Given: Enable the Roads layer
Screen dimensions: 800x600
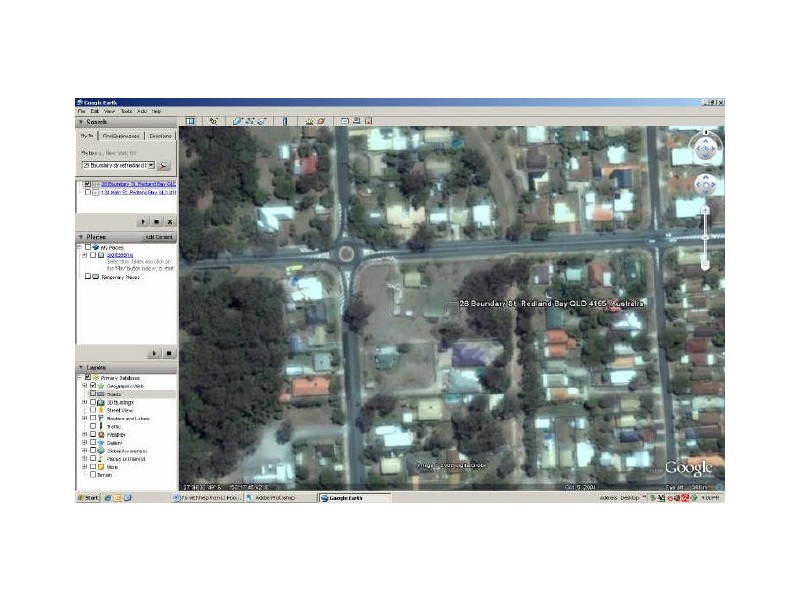Looking at the screenshot, I should 93,394.
